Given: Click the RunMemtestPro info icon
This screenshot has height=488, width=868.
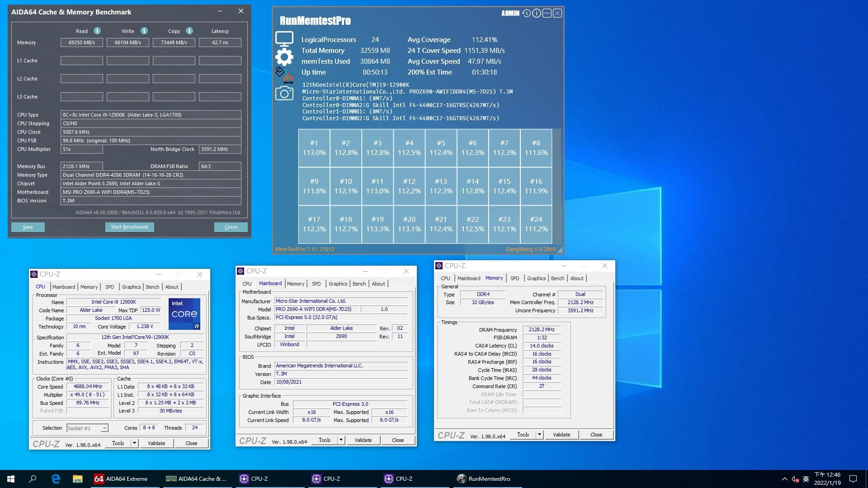Looking at the screenshot, I should 537,13.
